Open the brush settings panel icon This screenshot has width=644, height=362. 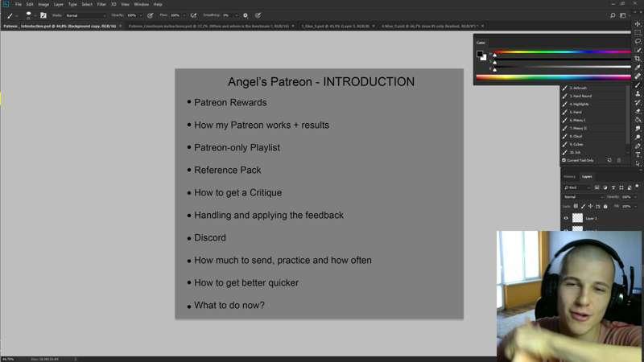43,15
